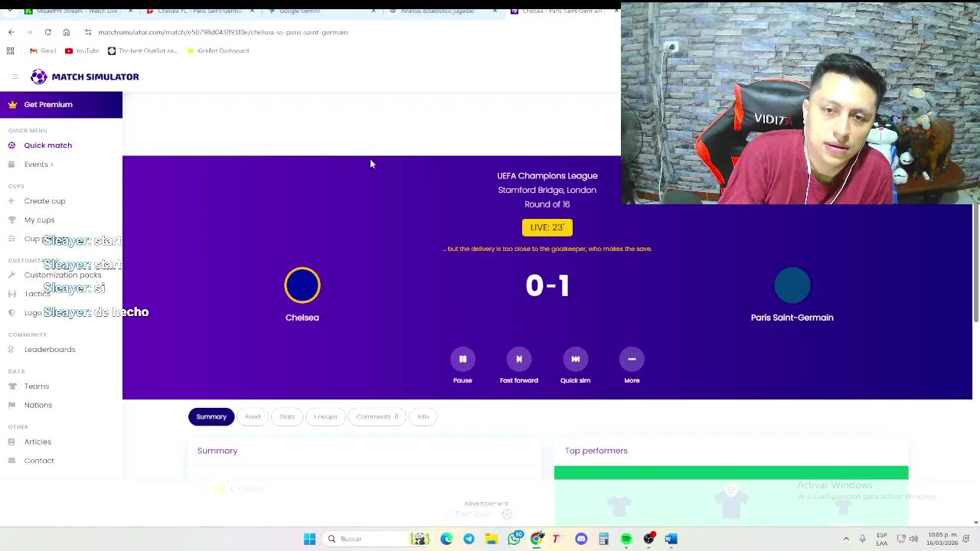Select the Summary tab
This screenshot has width=980, height=551.
coord(211,417)
